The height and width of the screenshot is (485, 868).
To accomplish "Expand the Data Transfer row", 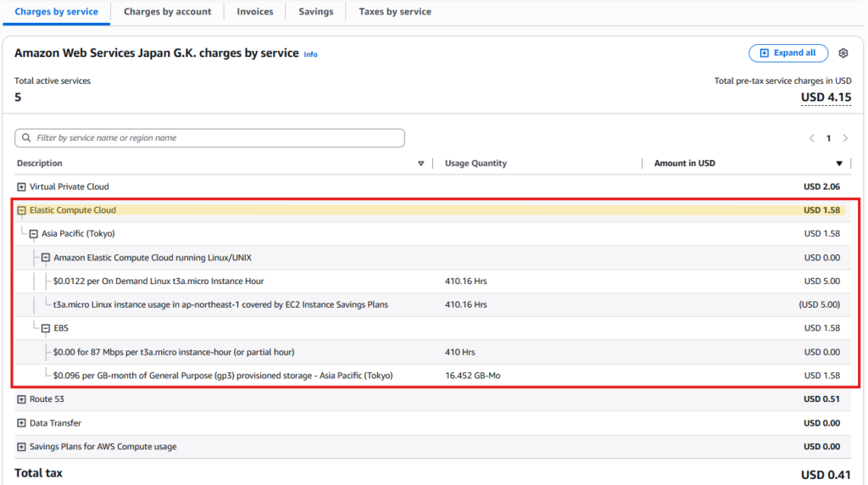I will pyautogui.click(x=21, y=423).
